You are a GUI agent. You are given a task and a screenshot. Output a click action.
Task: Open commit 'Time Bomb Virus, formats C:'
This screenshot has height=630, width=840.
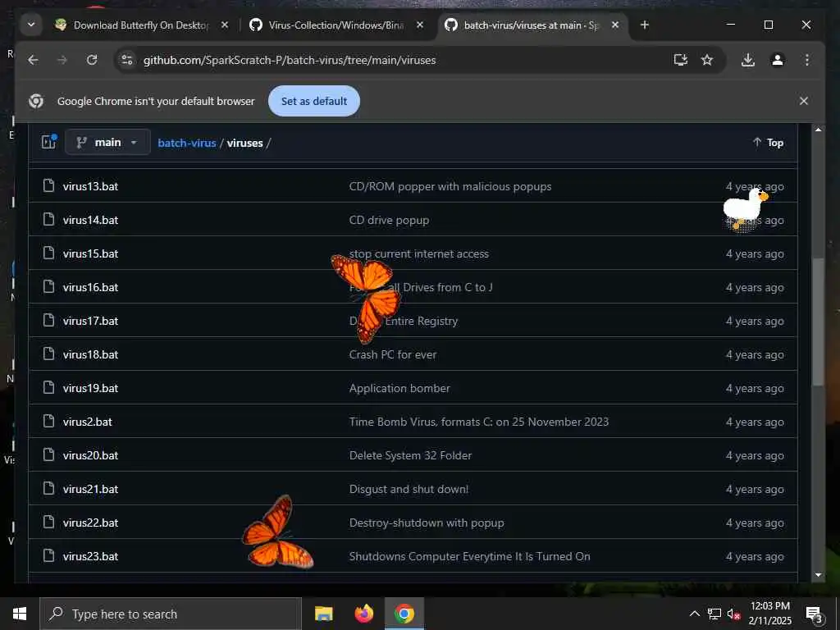click(x=479, y=422)
